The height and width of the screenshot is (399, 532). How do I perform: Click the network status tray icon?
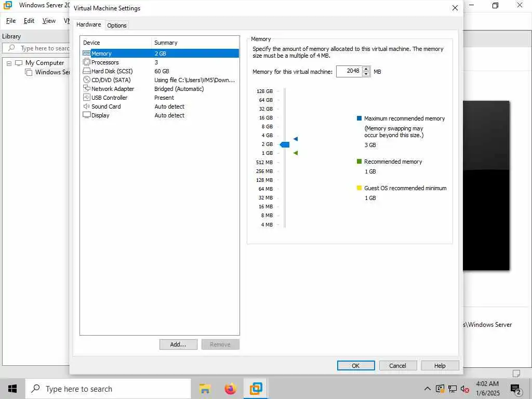[453, 389]
